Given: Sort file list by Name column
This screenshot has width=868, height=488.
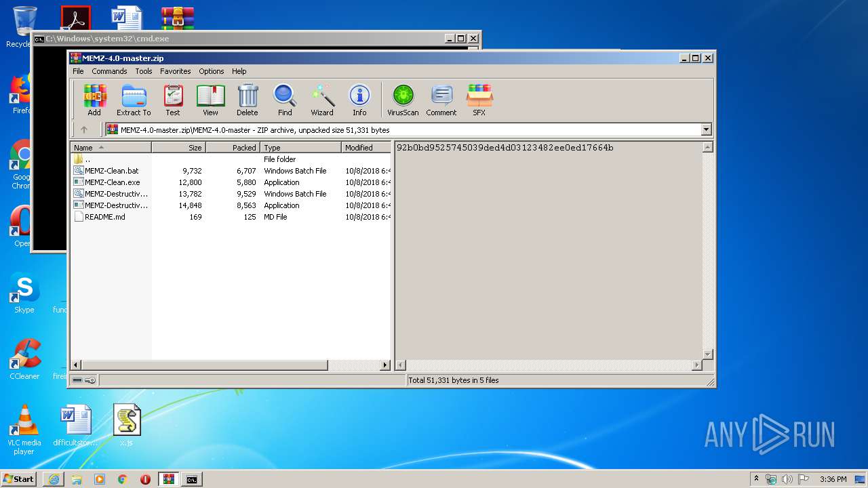Looking at the screenshot, I should (111, 148).
